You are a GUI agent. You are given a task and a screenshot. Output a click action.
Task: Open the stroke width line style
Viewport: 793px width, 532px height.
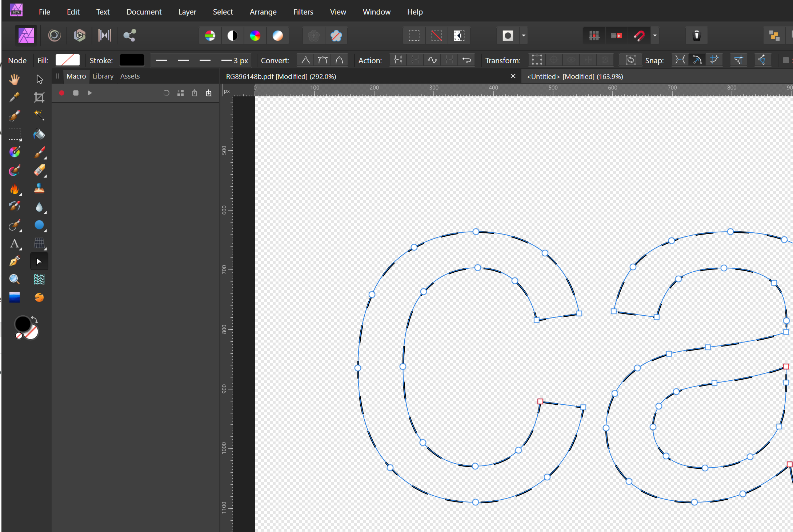[x=200, y=60]
